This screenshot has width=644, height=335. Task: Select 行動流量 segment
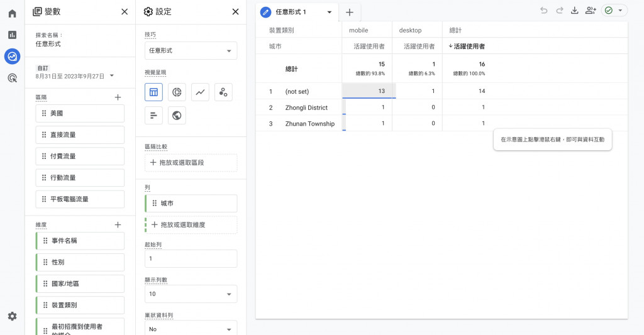coord(80,178)
